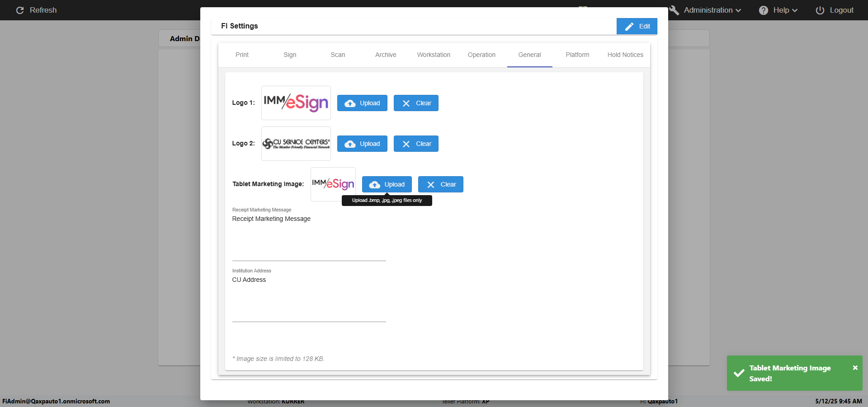Switch to the Sign tab
Screen dimensions: 868x407
290,55
